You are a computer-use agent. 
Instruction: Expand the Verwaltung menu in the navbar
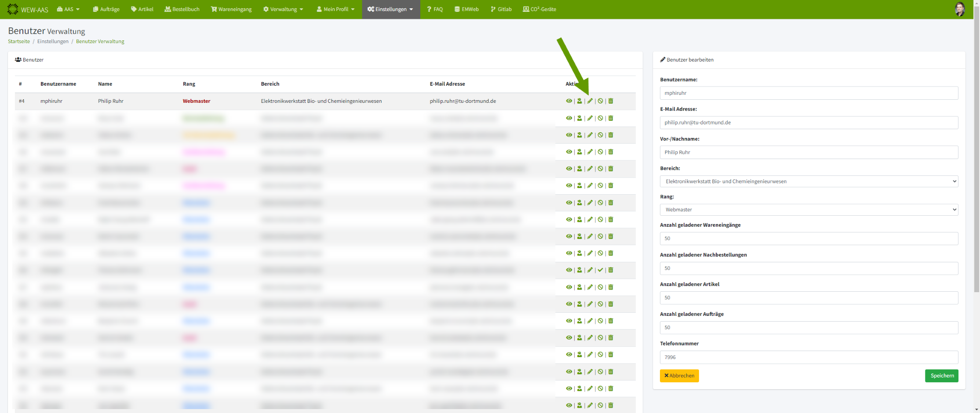(283, 9)
